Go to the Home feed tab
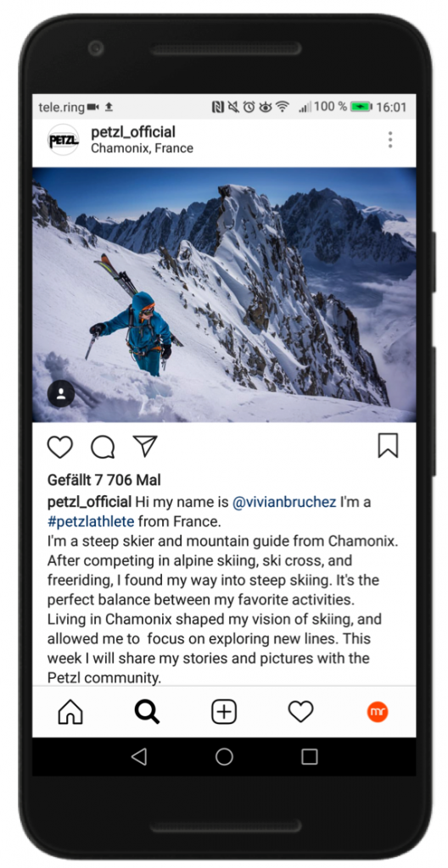The width and height of the screenshot is (448, 868). coord(70,712)
